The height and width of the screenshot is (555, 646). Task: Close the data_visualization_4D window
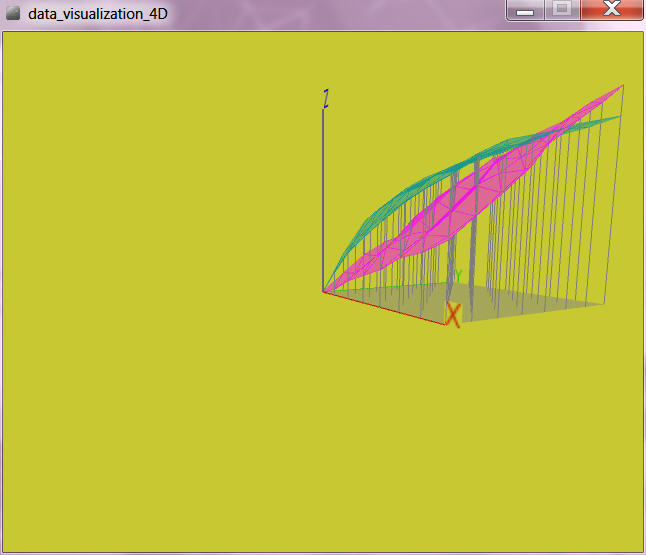(x=611, y=10)
